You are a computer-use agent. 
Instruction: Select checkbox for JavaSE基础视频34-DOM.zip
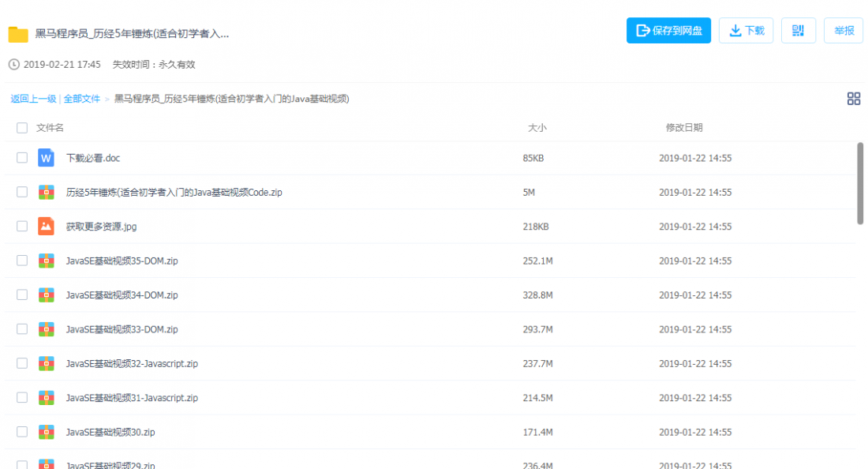tap(22, 295)
